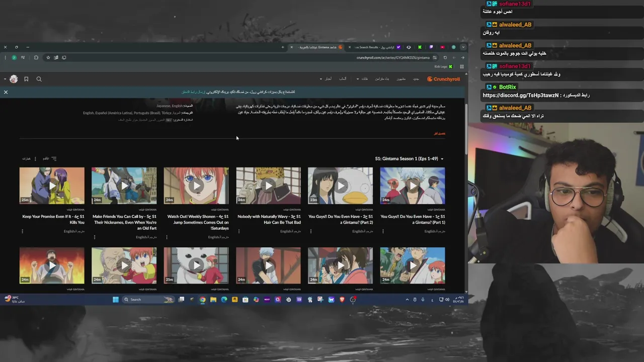The image size is (644, 362).
Task: Open the Crunchyroll watchlist bookmark icon
Action: click(26, 79)
